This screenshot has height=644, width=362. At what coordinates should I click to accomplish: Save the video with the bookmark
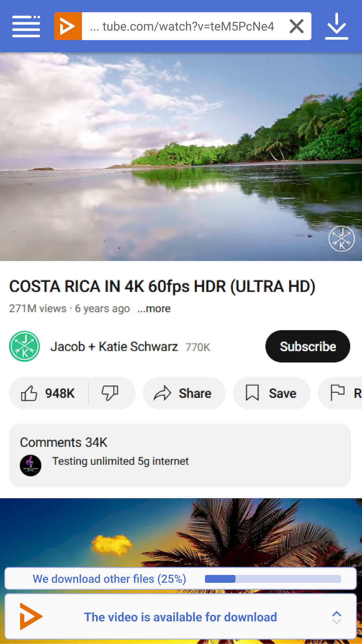(x=271, y=393)
